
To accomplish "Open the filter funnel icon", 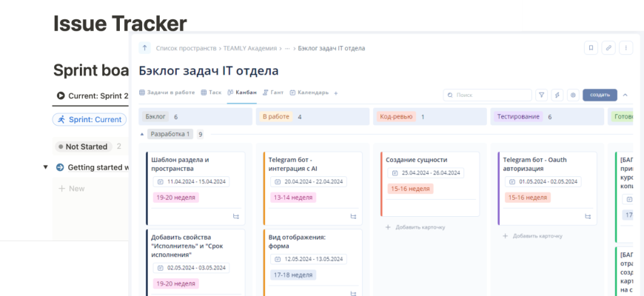I will pos(541,95).
